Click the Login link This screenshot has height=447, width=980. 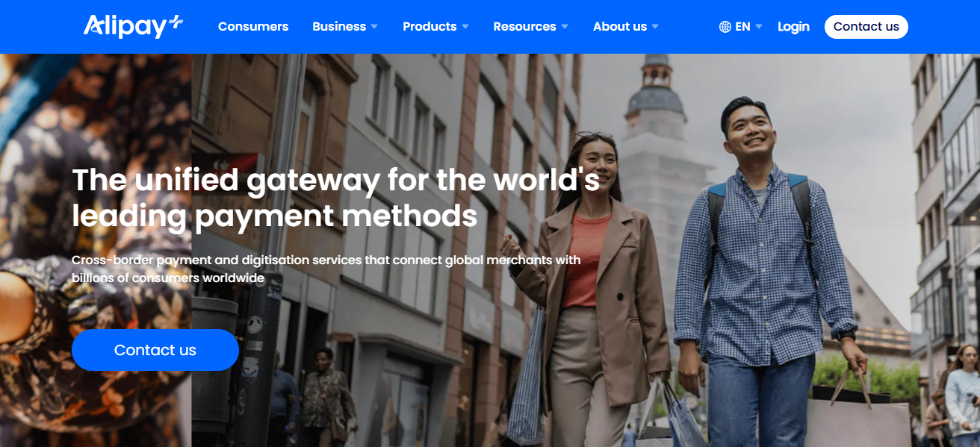(x=793, y=27)
